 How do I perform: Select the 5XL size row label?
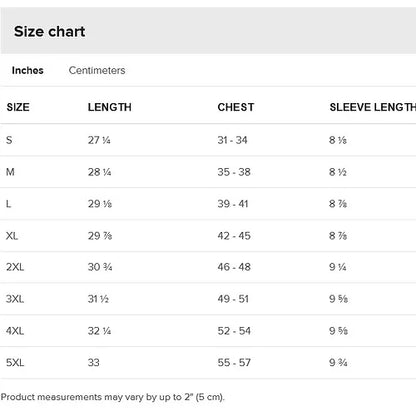[15, 362]
